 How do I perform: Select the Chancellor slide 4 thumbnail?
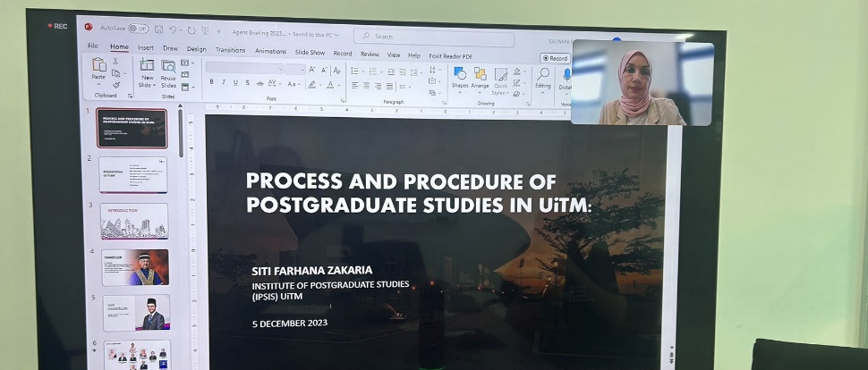[136, 268]
